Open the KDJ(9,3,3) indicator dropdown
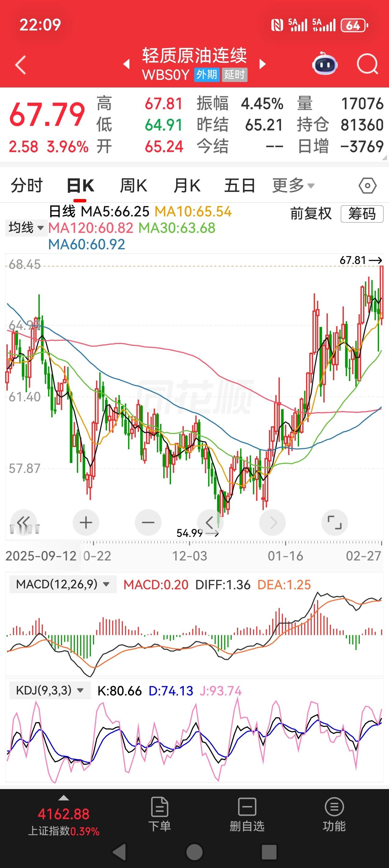 point(50,690)
